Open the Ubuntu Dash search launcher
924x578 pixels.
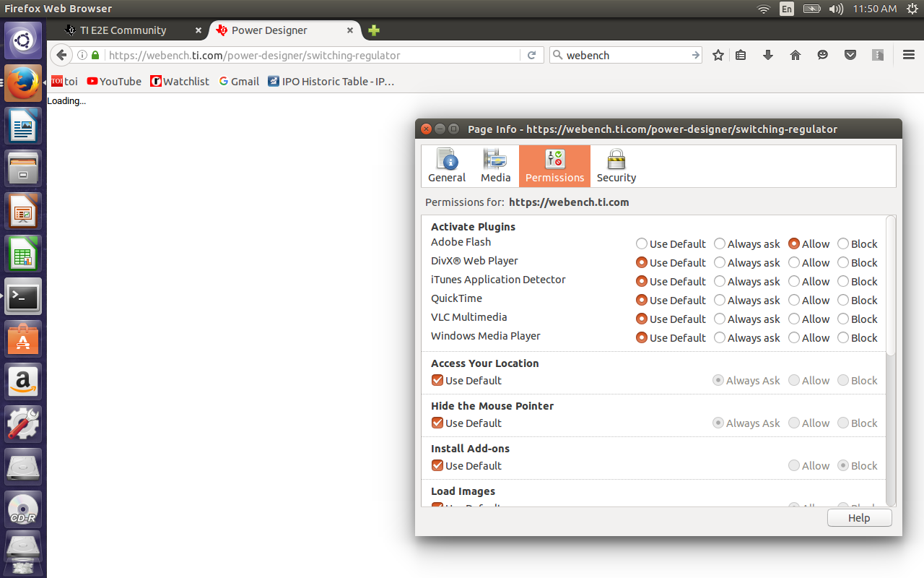(x=23, y=40)
